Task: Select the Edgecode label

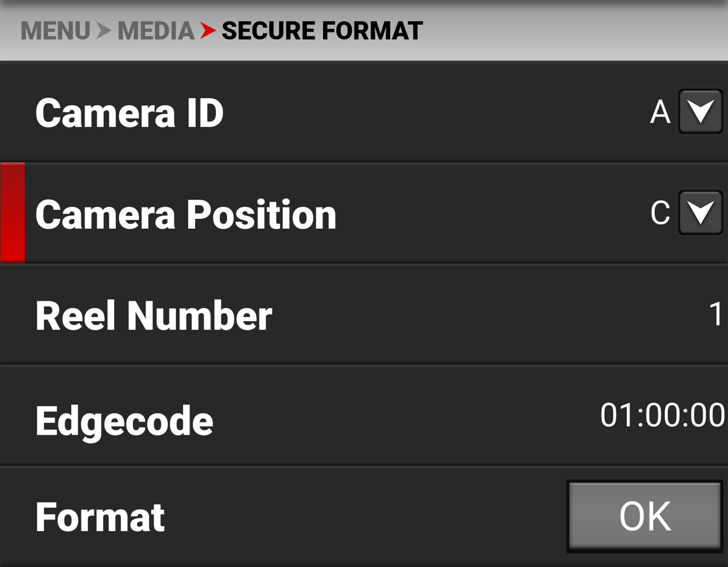Action: point(124,421)
